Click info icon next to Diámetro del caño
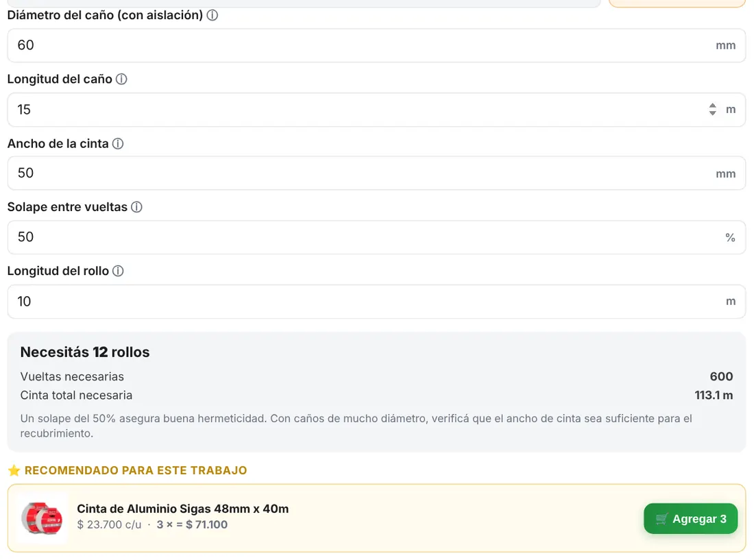 pos(212,15)
